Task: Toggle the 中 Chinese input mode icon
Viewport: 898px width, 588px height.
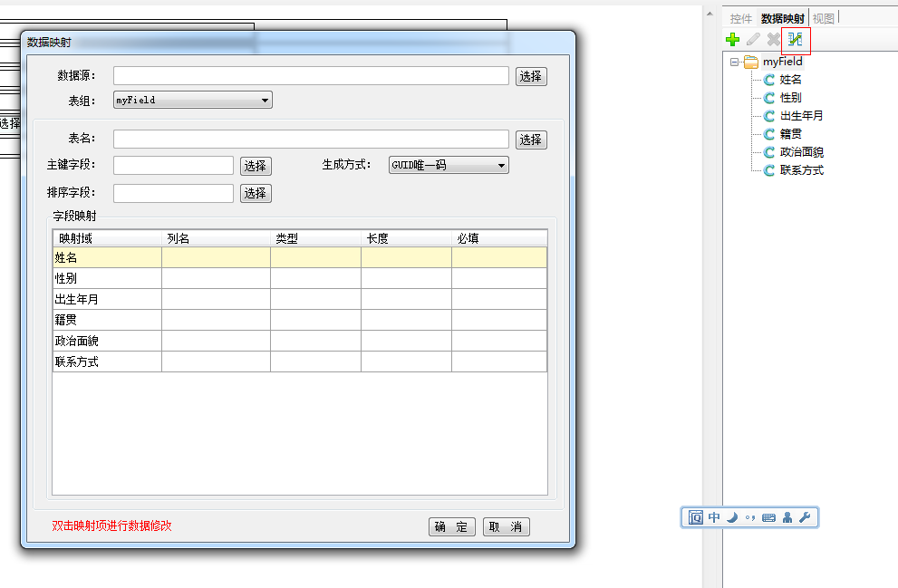Action: 714,517
